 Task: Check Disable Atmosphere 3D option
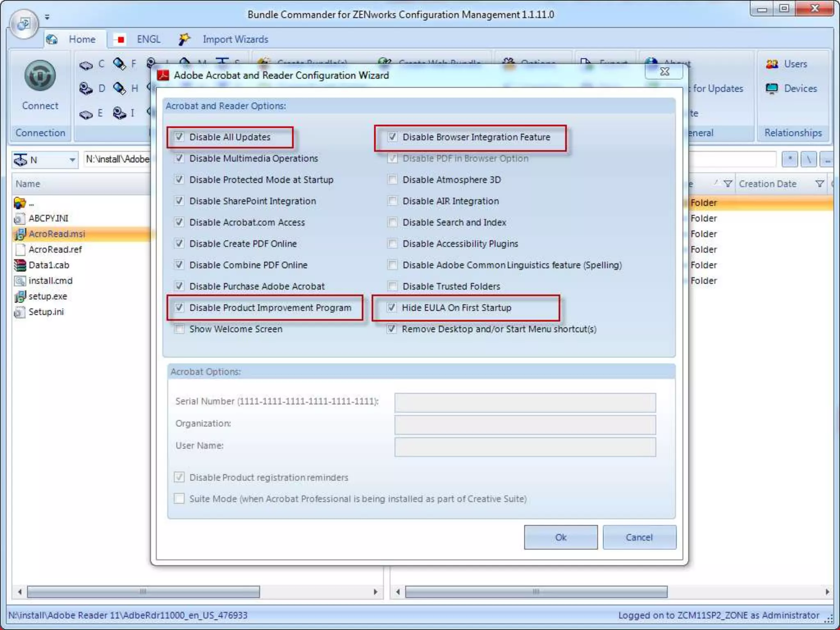pos(393,180)
